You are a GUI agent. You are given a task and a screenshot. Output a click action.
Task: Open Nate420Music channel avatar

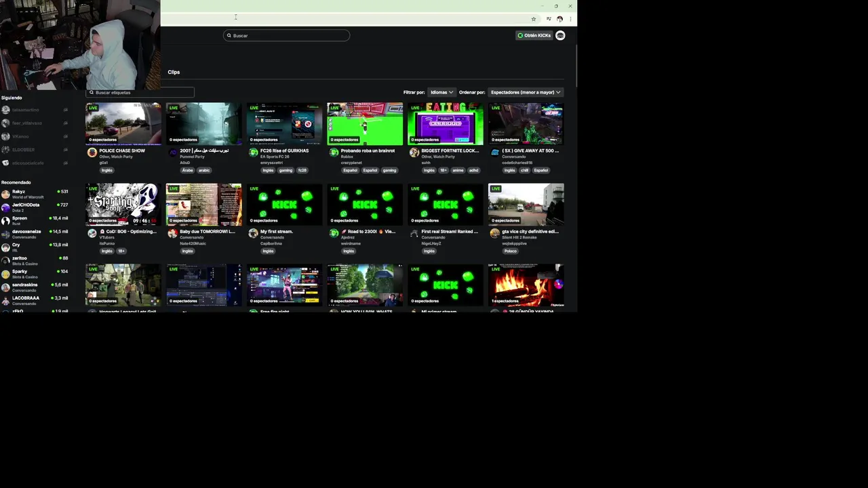173,233
